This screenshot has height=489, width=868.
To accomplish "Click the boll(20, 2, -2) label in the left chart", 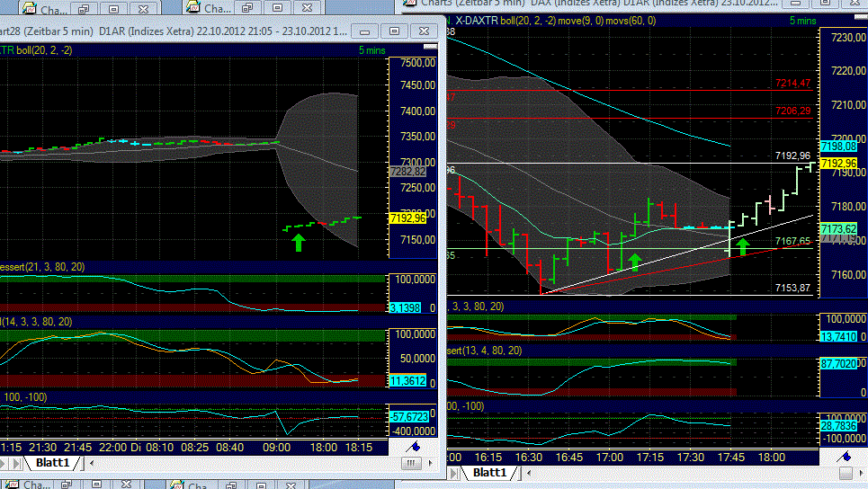I will click(44, 50).
